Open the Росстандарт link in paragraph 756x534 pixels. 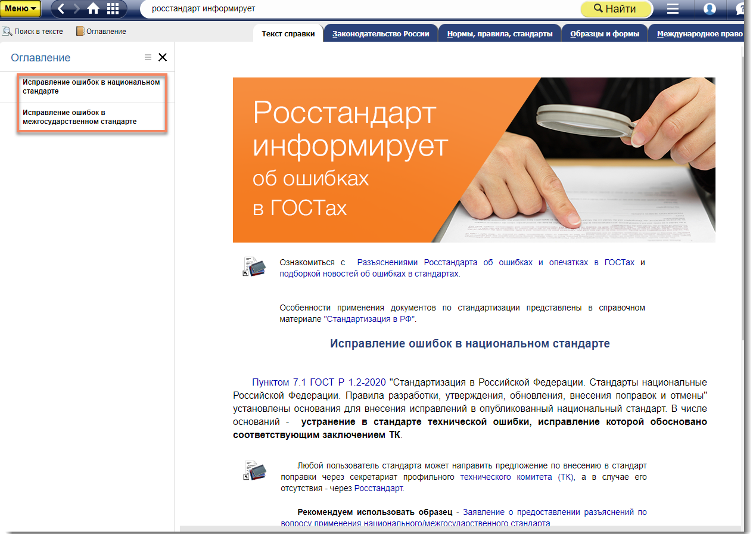(378, 488)
